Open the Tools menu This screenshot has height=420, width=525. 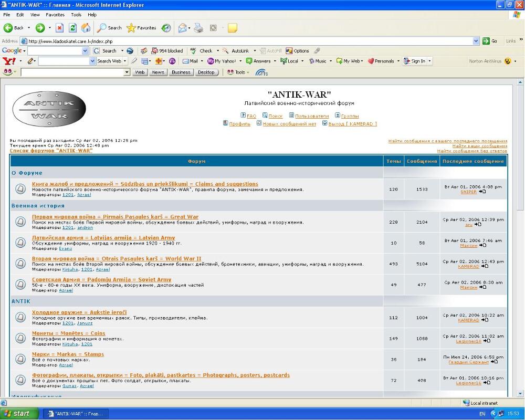point(76,15)
